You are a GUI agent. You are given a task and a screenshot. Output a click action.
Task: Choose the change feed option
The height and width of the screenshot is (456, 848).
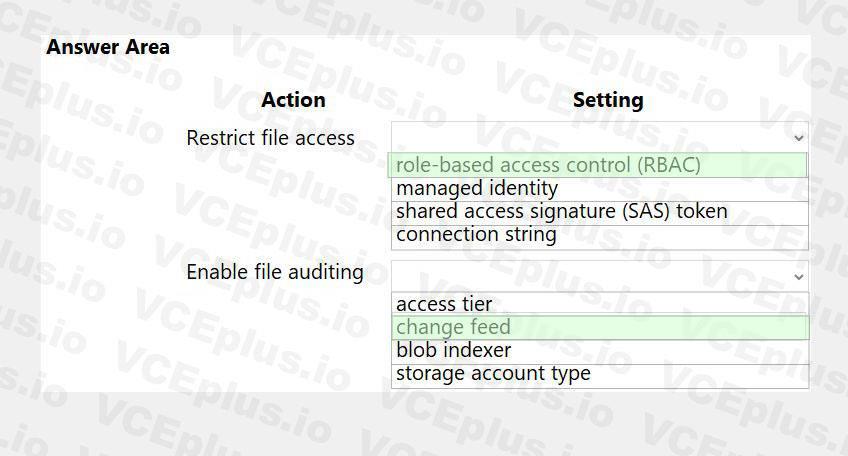[600, 328]
